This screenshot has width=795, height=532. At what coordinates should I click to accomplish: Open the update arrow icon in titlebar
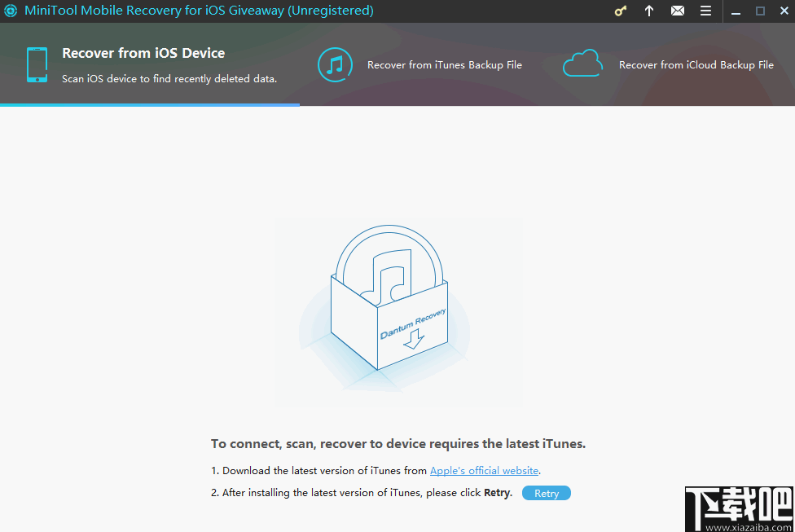click(649, 11)
